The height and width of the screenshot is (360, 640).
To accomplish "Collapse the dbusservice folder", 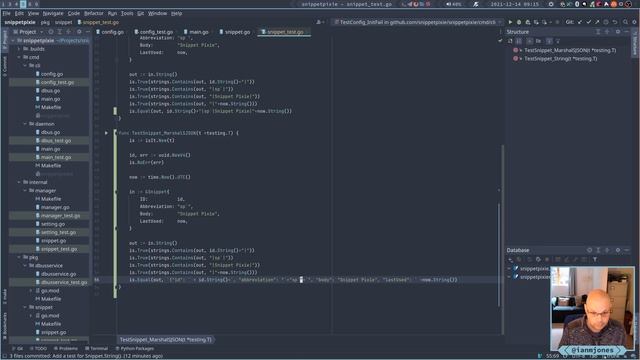I will [25, 266].
